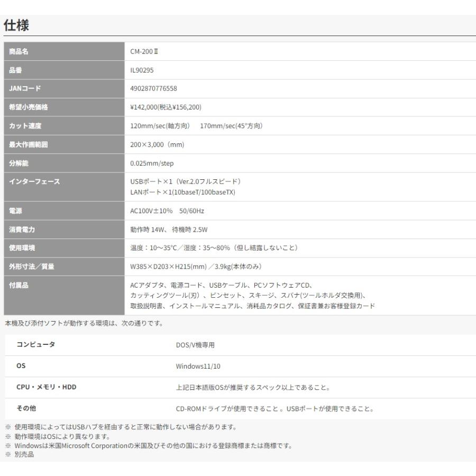
Task: Select the 上記日本語版OS requirement text
Action: pyautogui.click(x=253, y=388)
